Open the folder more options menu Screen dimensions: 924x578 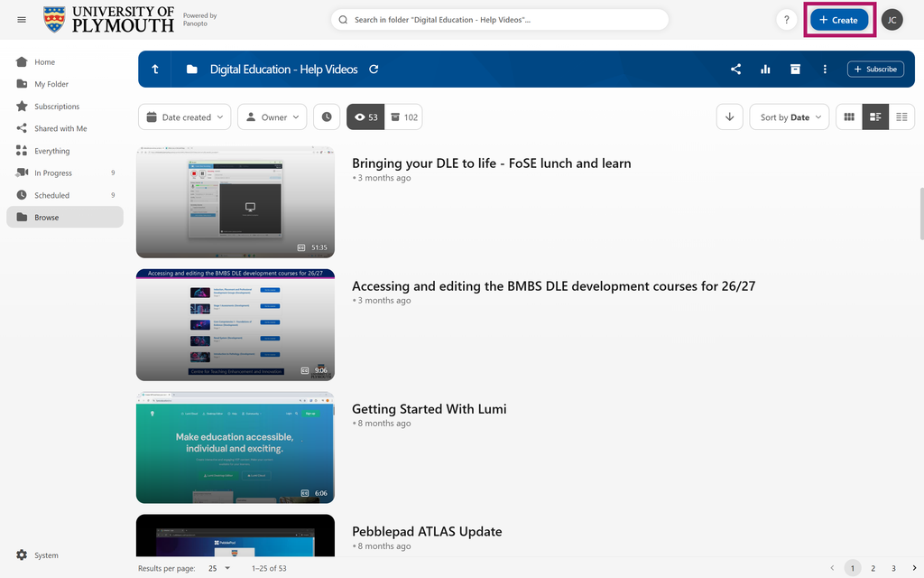click(825, 69)
